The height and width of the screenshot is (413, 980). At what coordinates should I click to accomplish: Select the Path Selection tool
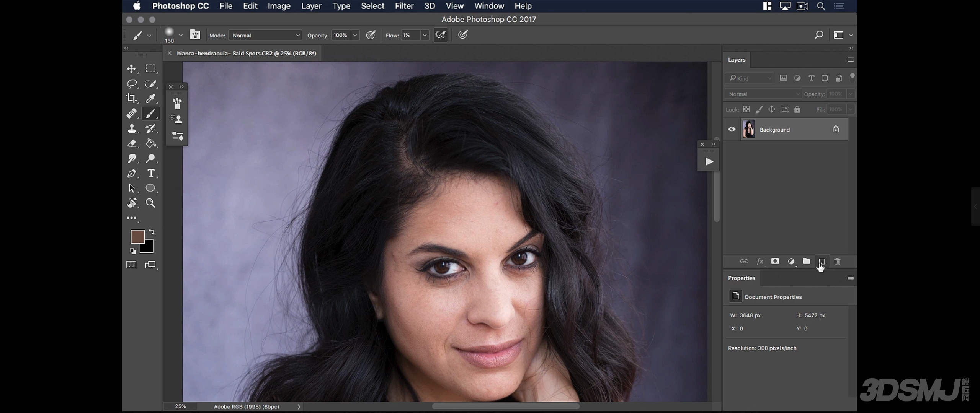132,188
